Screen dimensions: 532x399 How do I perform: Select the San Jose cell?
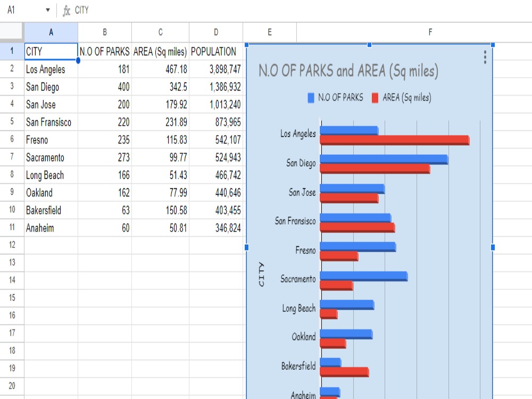pos(51,104)
